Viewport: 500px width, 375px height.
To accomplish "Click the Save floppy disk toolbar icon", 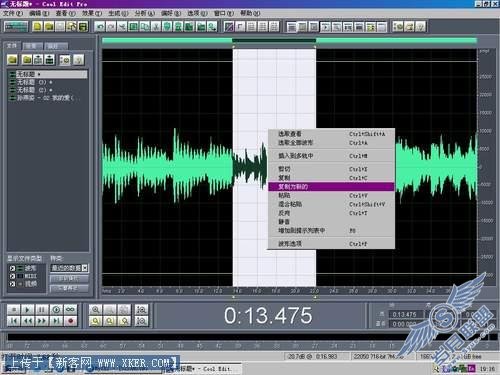I will click(x=83, y=26).
